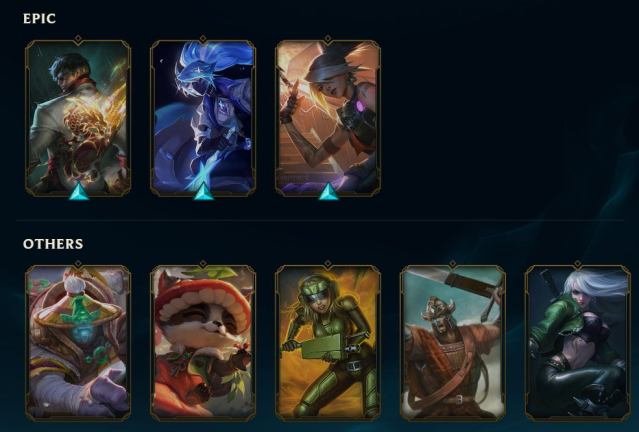This screenshot has height=432, width=639.
Task: Click diamond ornament atop the conical-hat fighter card
Action: [78, 264]
